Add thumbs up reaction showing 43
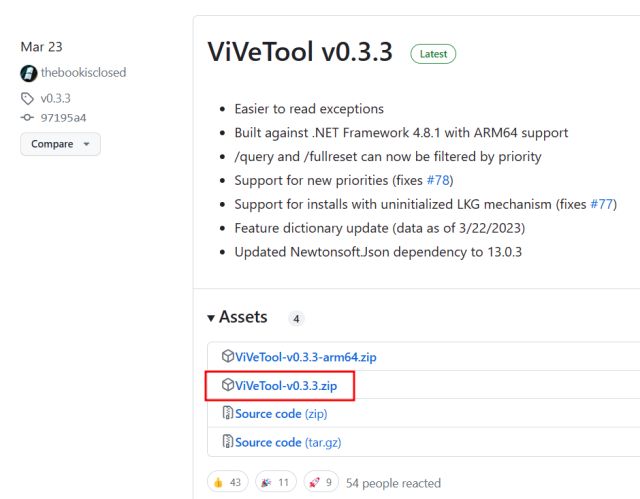640x499 pixels. [x=229, y=483]
